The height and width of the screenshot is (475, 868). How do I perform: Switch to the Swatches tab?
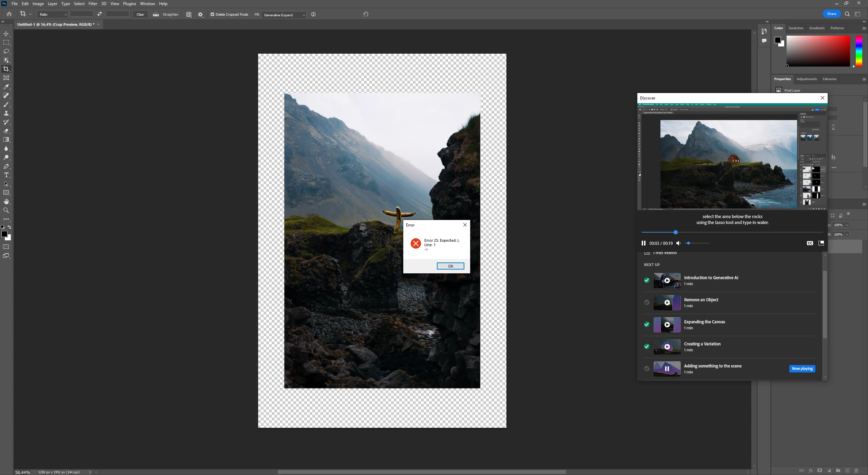point(795,28)
